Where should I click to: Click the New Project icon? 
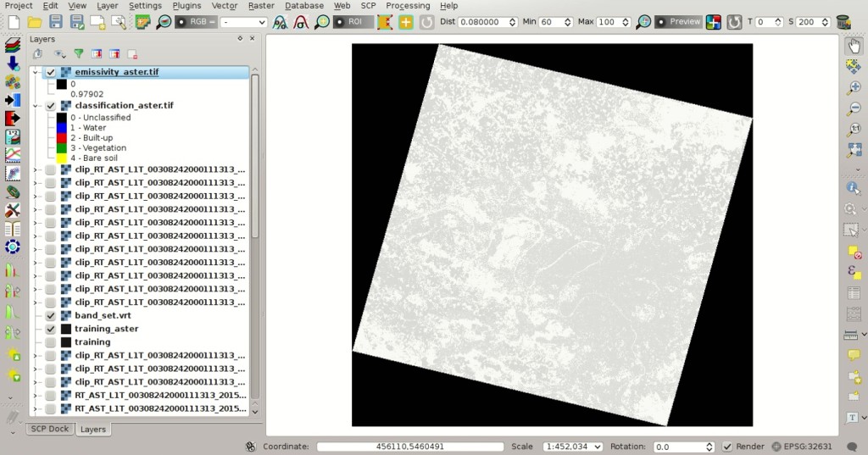(14, 22)
